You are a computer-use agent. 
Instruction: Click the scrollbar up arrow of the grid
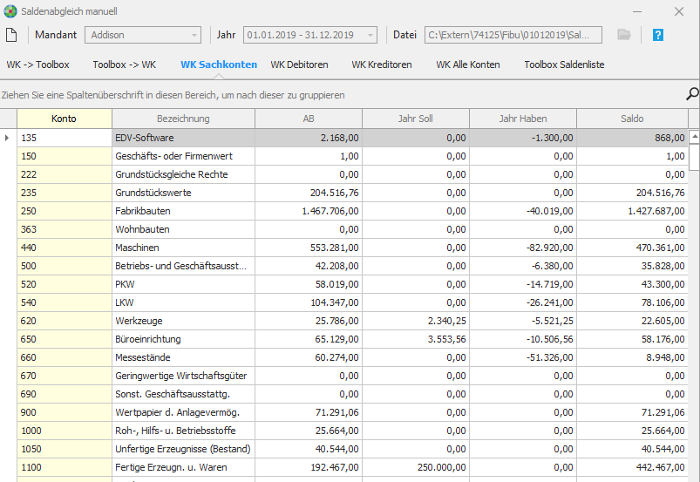coord(694,136)
